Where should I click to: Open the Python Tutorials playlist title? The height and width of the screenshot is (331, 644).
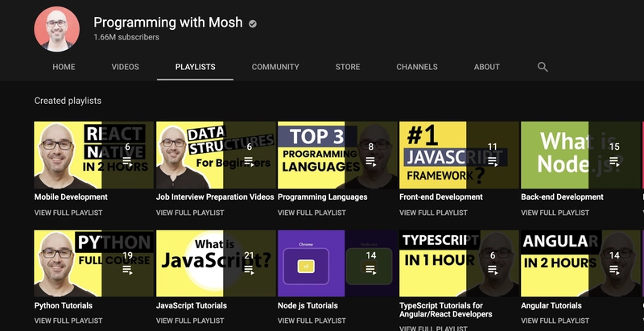click(64, 305)
